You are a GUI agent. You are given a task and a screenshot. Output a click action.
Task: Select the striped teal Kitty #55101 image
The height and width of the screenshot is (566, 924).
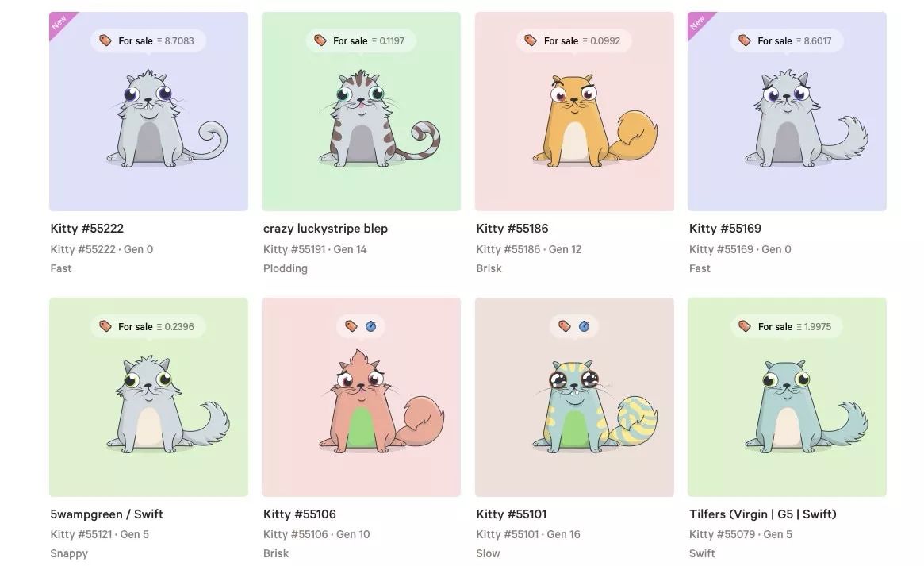coord(574,397)
